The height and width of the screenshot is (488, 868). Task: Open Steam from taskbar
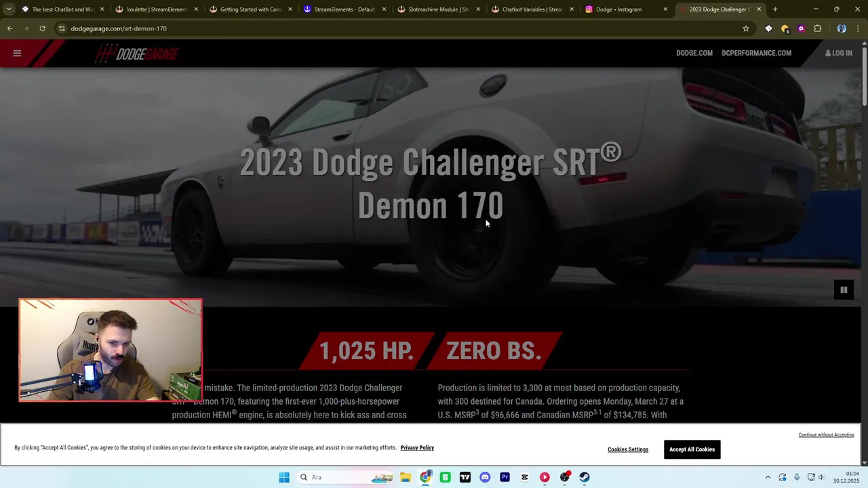(585, 477)
